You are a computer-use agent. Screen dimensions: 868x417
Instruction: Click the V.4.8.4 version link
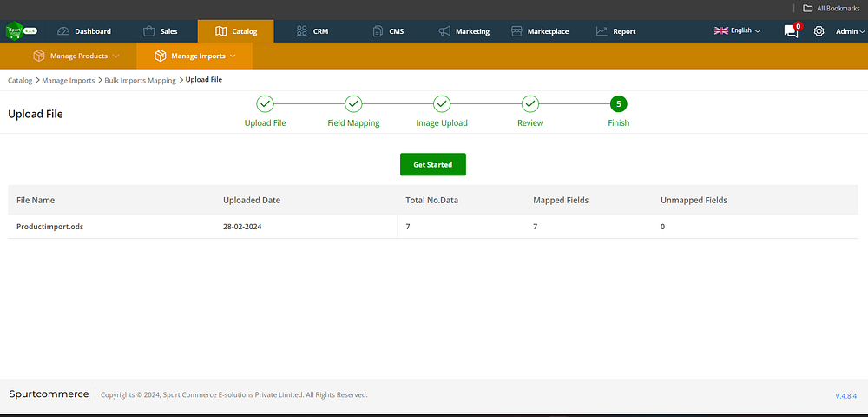tap(845, 396)
